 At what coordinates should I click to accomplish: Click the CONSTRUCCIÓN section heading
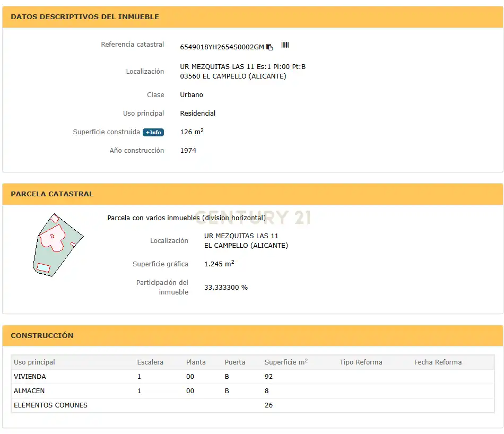pos(42,335)
